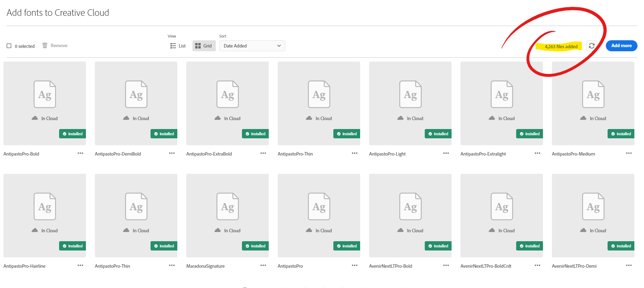The image size is (644, 288).
Task: Click the font name 'AntipastoPro-Hairline'
Action: [24, 266]
